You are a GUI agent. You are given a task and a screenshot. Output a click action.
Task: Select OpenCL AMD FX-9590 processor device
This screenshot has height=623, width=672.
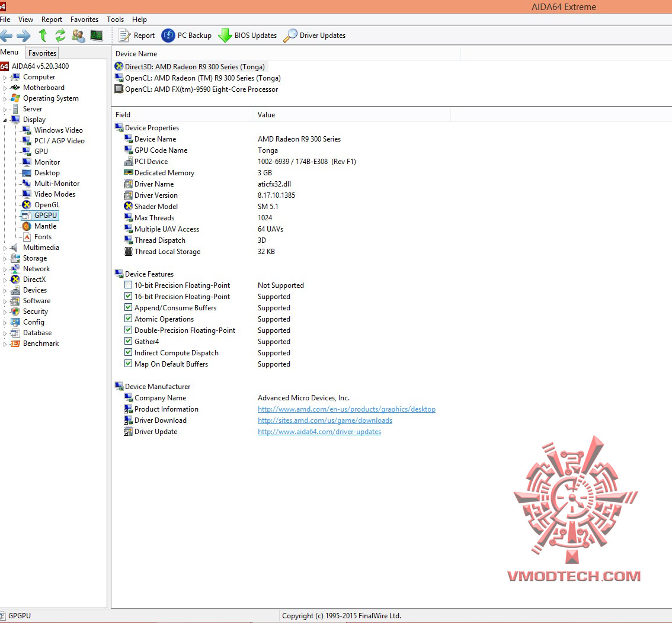tap(201, 89)
